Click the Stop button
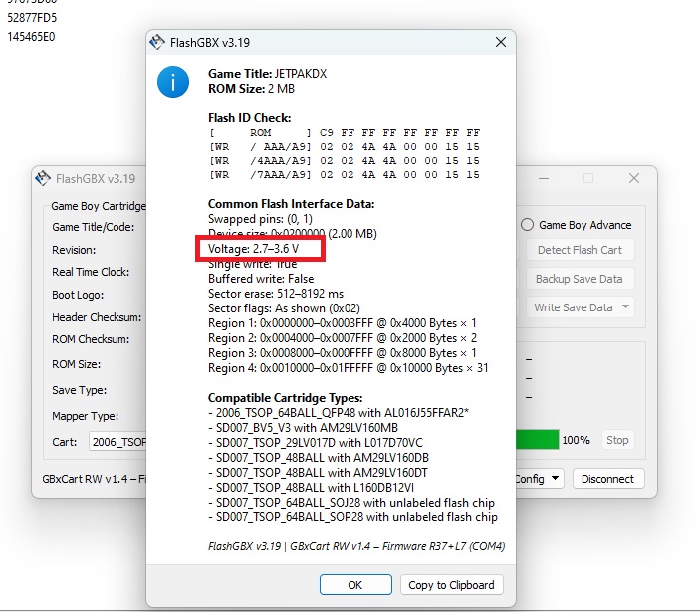 617,440
